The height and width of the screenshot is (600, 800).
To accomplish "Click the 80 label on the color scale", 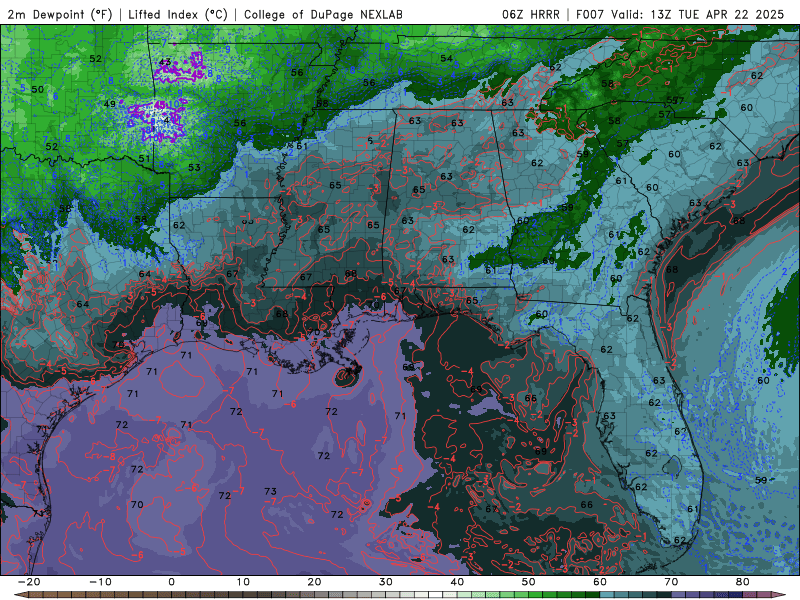I will 743,582.
